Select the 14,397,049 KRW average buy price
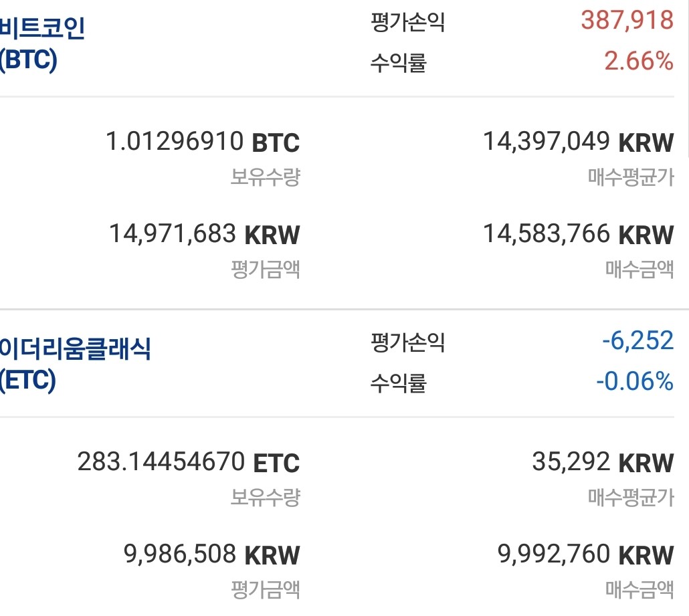 coord(578,142)
